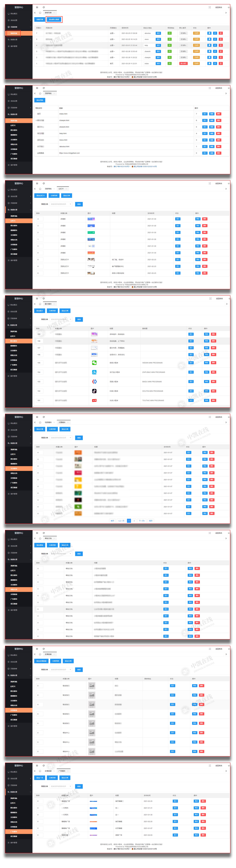Click 保存 button in help row
Viewport: 236px width, 868px height.
(158, 45)
